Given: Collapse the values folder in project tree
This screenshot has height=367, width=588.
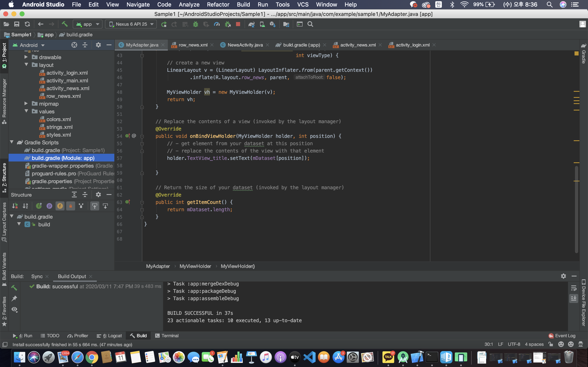Looking at the screenshot, I should click(26, 111).
